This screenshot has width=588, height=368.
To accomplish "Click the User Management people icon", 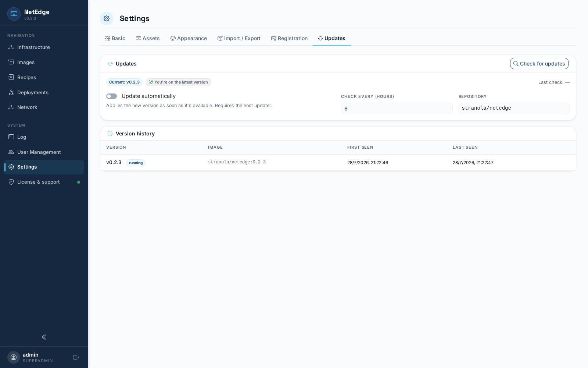I will tap(11, 152).
